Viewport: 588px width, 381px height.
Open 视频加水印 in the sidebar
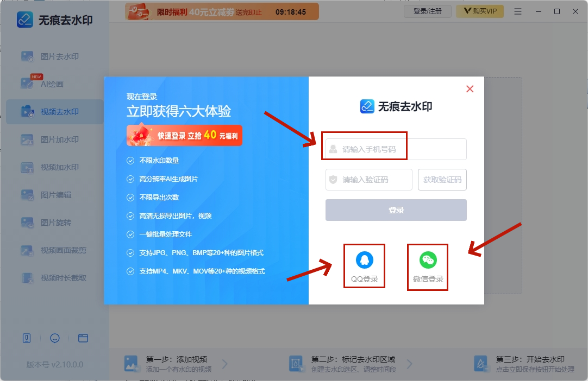[54, 167]
